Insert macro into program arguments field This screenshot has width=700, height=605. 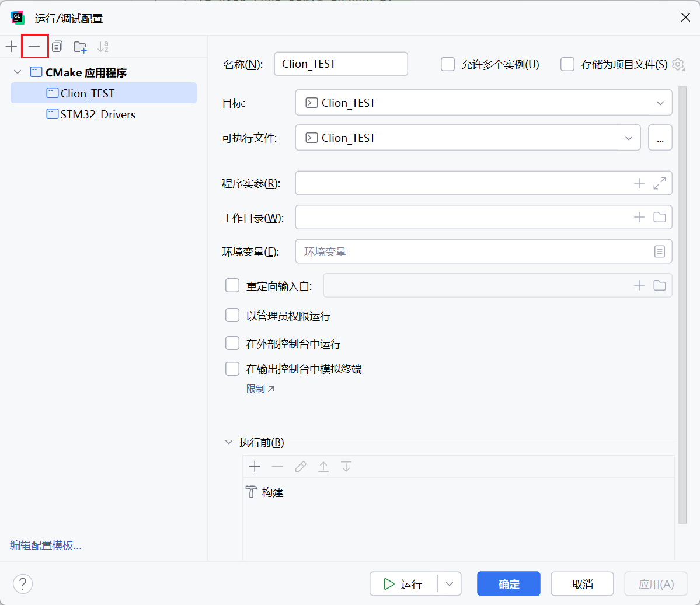point(639,183)
